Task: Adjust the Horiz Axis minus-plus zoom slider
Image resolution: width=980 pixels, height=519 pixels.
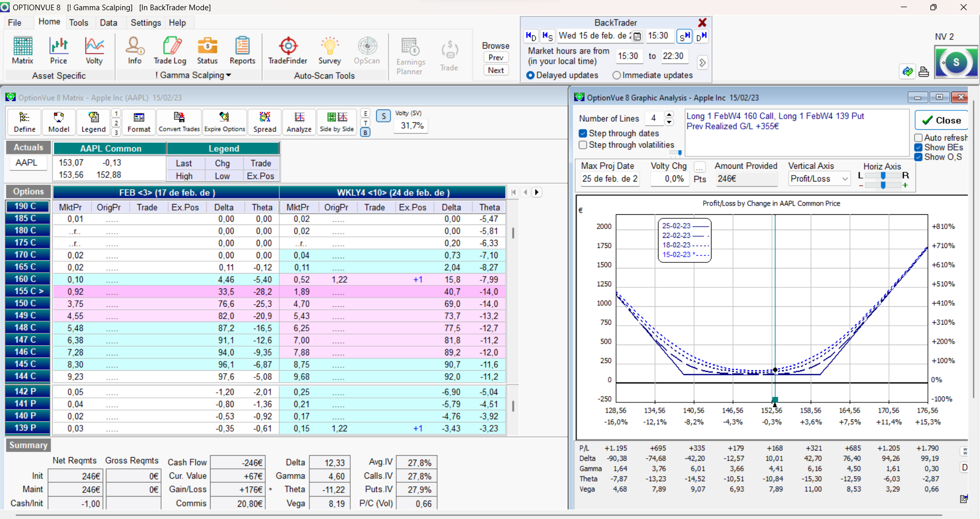Action: 883,185
